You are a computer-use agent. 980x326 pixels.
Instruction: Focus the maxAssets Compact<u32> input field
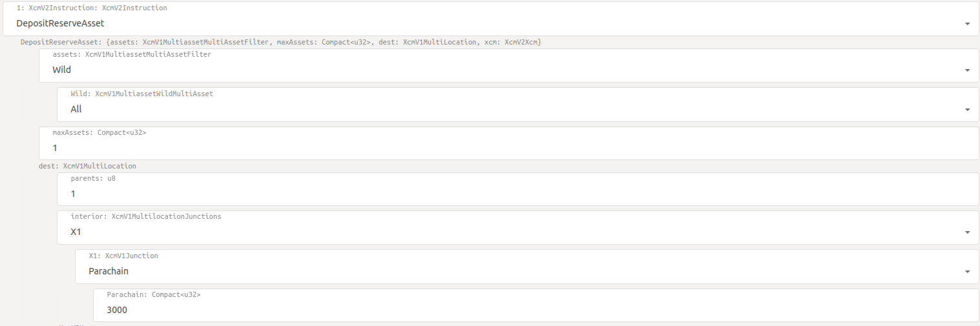point(509,143)
